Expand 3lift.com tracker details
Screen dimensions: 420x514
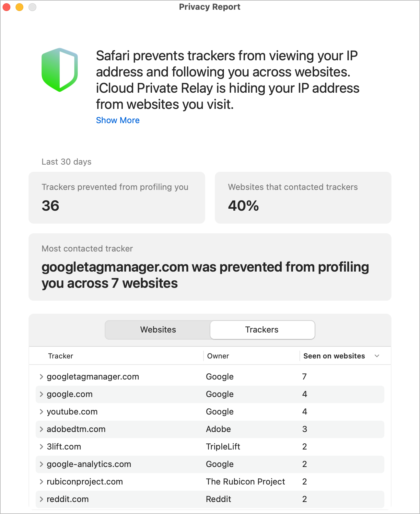point(41,447)
